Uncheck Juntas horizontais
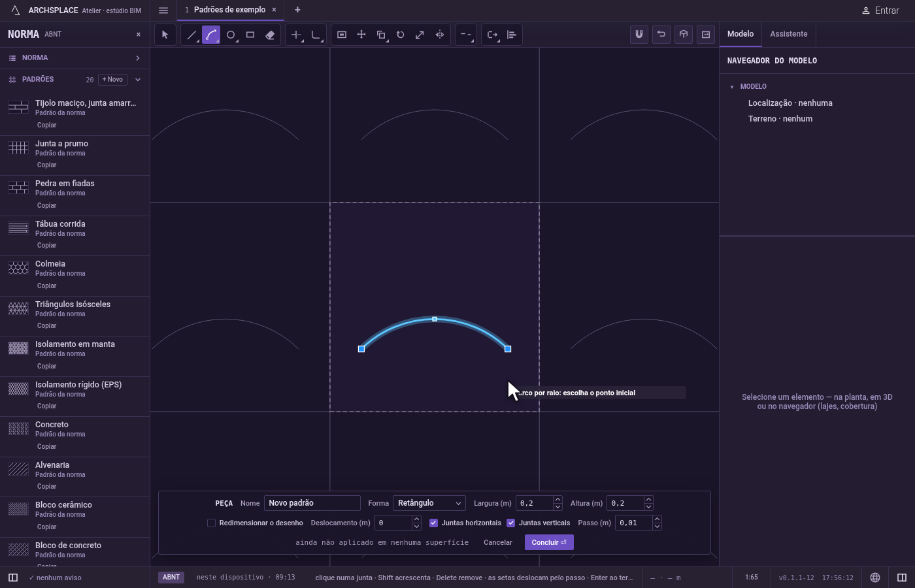The image size is (915, 588). click(433, 523)
